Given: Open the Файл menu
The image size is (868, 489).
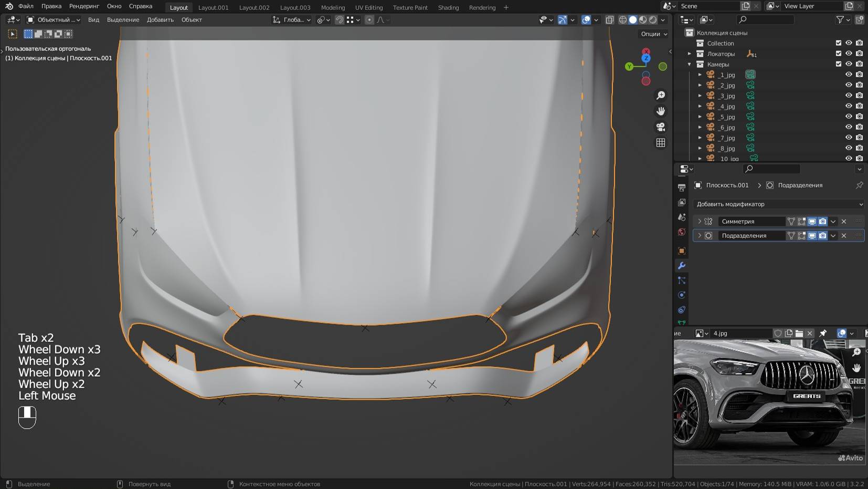Looking at the screenshot, I should click(x=26, y=6).
